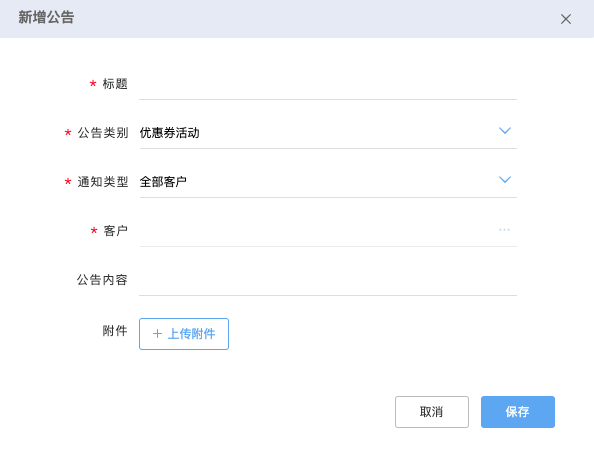Viewport: 594px width, 465px height.
Task: Focus the 标题 text input field
Action: click(x=328, y=84)
